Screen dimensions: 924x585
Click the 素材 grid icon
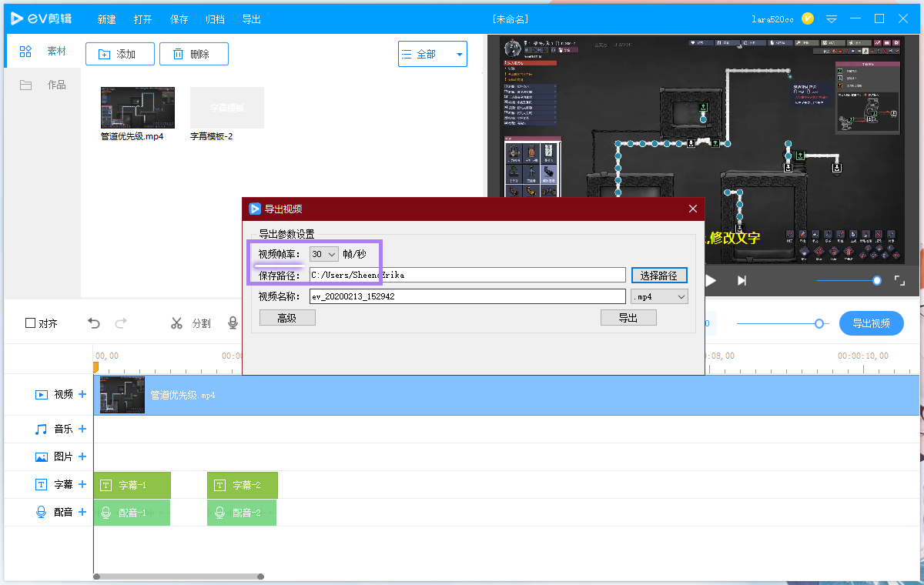(25, 52)
